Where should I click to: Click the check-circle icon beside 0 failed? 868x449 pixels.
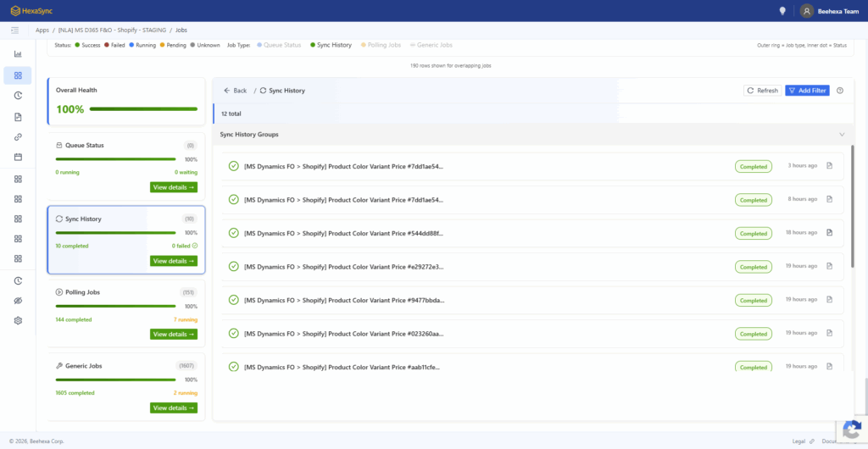[195, 246]
